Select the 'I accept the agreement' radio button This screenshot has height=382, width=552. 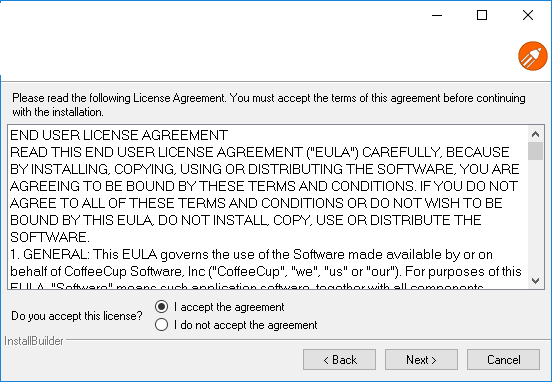(162, 307)
